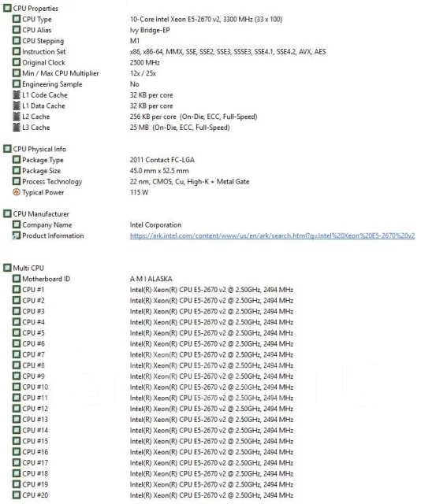Select the 2500 MHz original clock value

click(145, 62)
